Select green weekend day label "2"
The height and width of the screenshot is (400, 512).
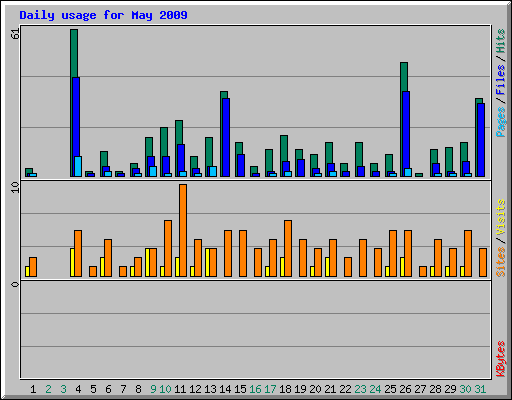point(48,389)
